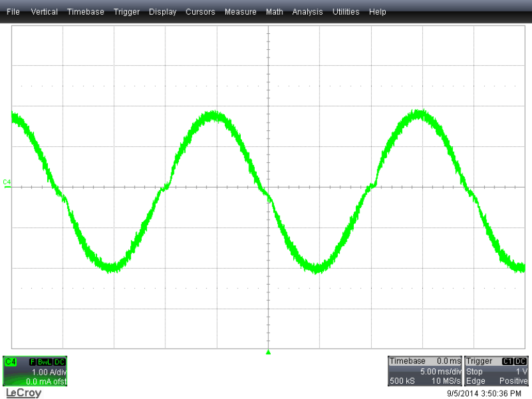
Task: Open the Utilities menu
Action: [346, 12]
